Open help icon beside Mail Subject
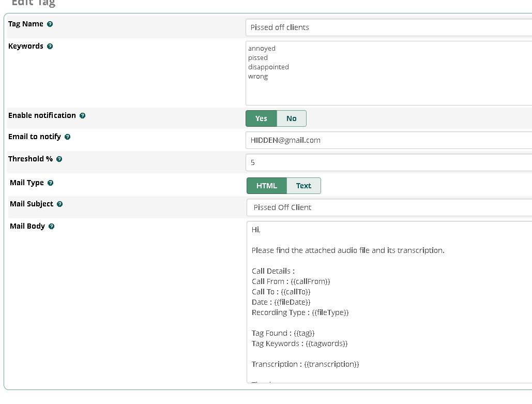This screenshot has height=404, width=532. coord(59,204)
